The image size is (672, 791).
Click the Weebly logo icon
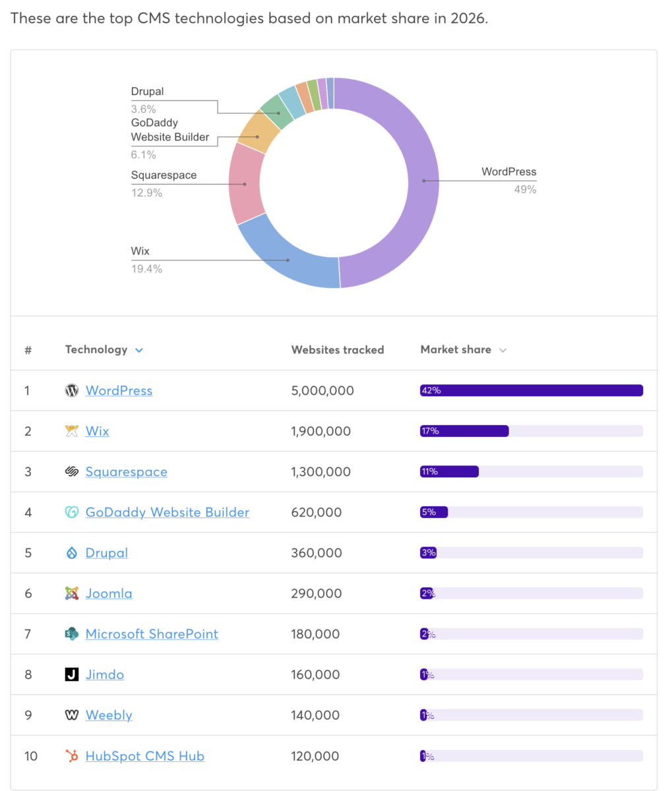72,715
